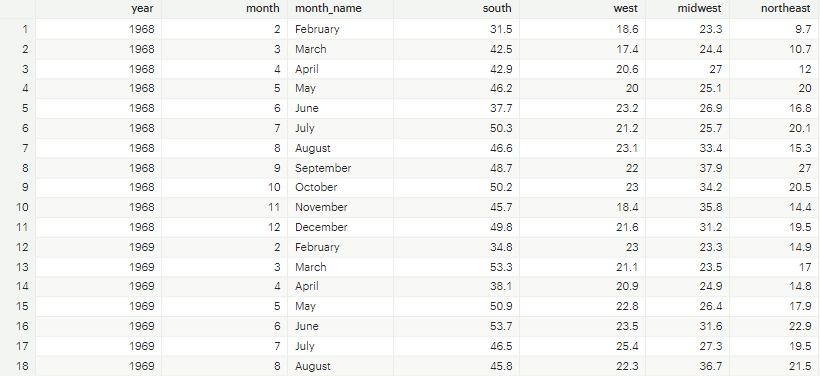Click the northeast value 9.7 cell
The height and width of the screenshot is (376, 820).
pyautogui.click(x=773, y=29)
